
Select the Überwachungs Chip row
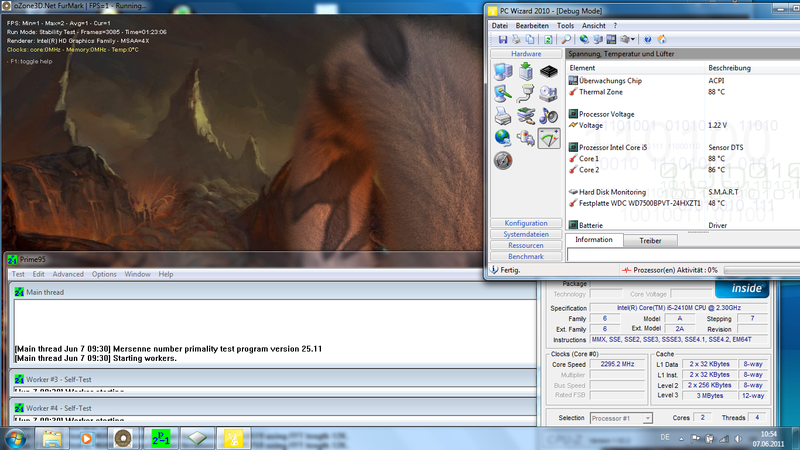[683, 81]
